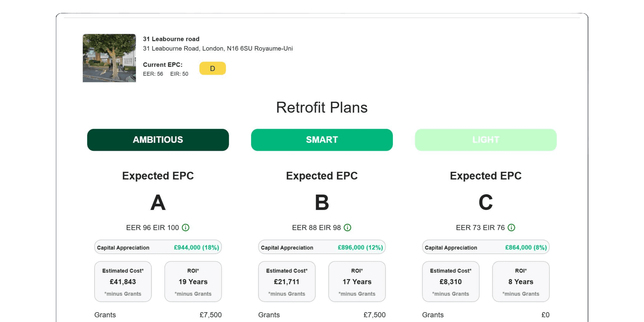Open the £8,310 Estimated Cost card
This screenshot has width=644, height=322.
tap(451, 281)
